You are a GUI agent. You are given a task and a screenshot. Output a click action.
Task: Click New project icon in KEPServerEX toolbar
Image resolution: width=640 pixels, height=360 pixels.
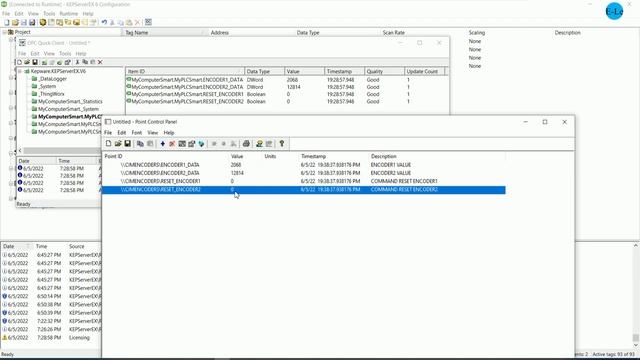[7, 22]
